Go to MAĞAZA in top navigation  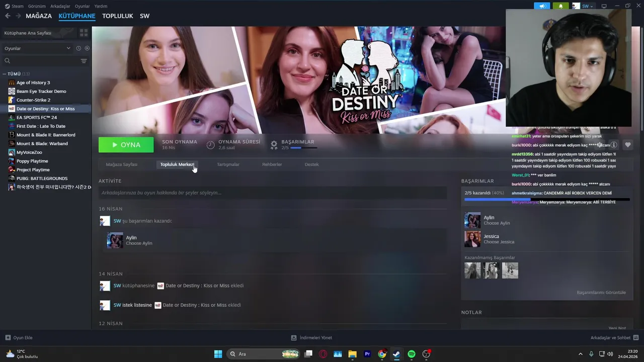coord(39,16)
